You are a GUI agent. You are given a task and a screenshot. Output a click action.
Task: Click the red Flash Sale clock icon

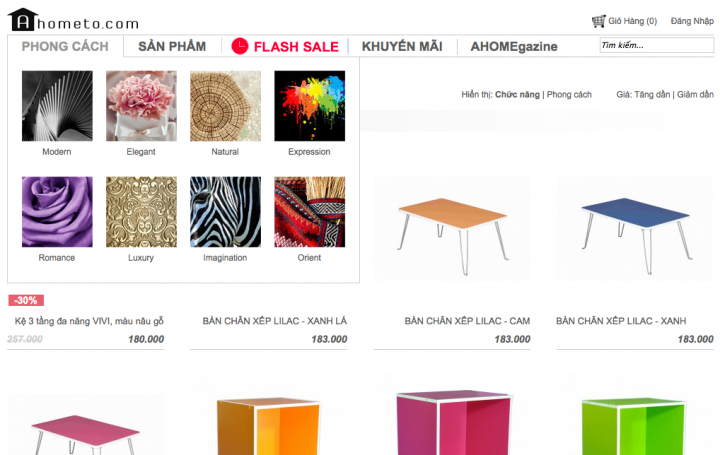click(240, 46)
